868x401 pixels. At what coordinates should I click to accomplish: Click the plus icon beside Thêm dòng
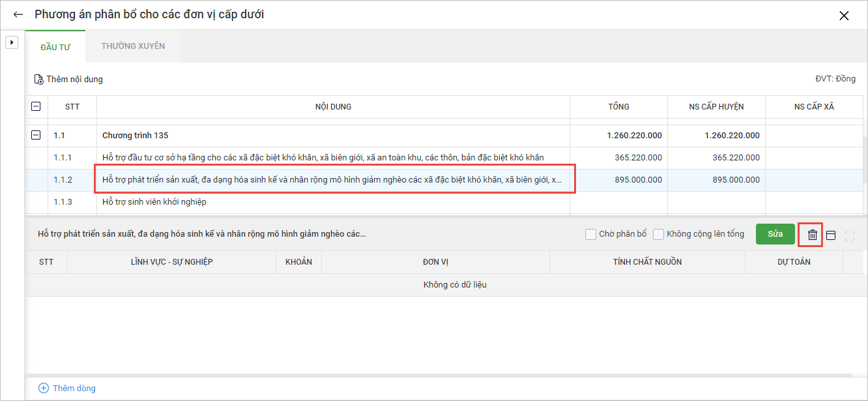click(44, 388)
